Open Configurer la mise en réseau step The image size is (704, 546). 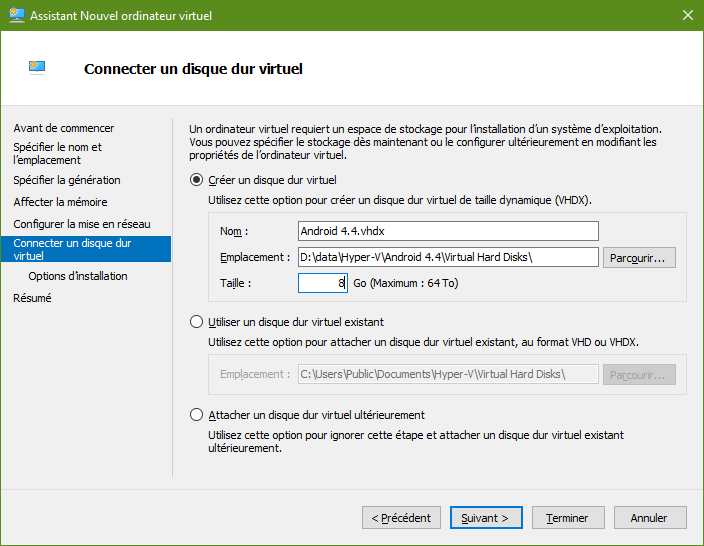pos(82,224)
